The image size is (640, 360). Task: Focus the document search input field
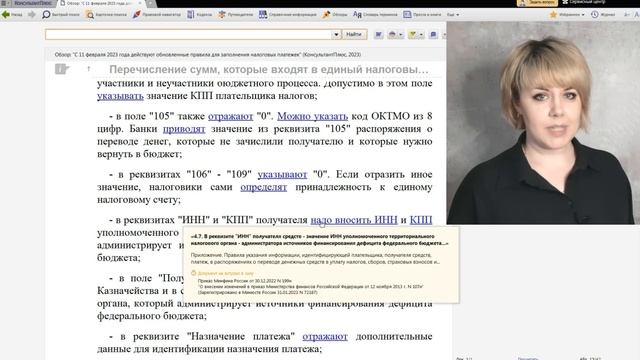pyautogui.click(x=188, y=34)
